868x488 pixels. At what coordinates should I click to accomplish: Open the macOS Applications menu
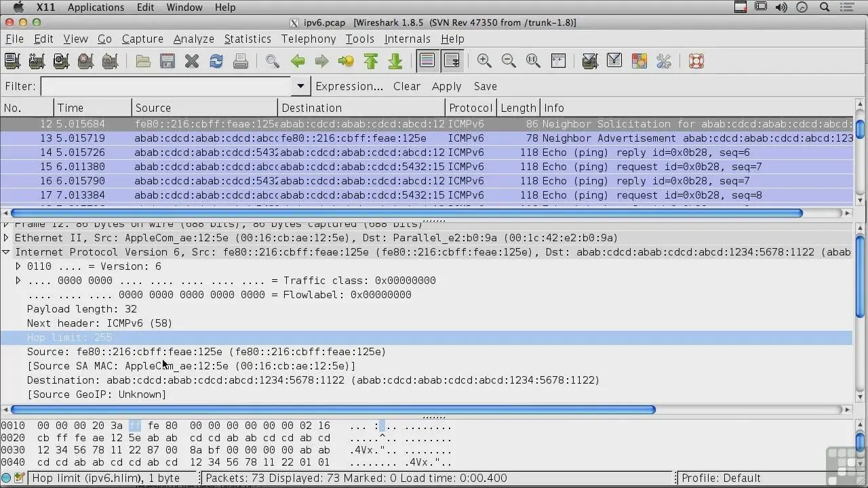point(96,7)
